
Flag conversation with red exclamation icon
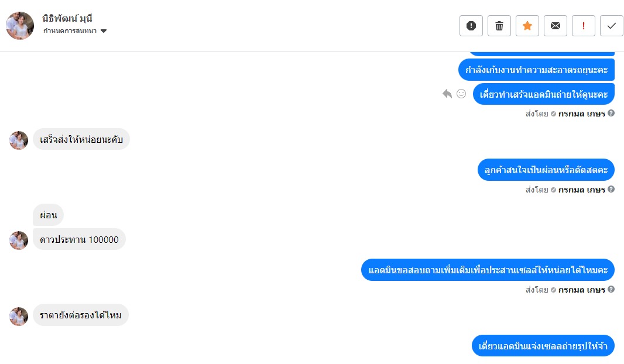pyautogui.click(x=584, y=26)
